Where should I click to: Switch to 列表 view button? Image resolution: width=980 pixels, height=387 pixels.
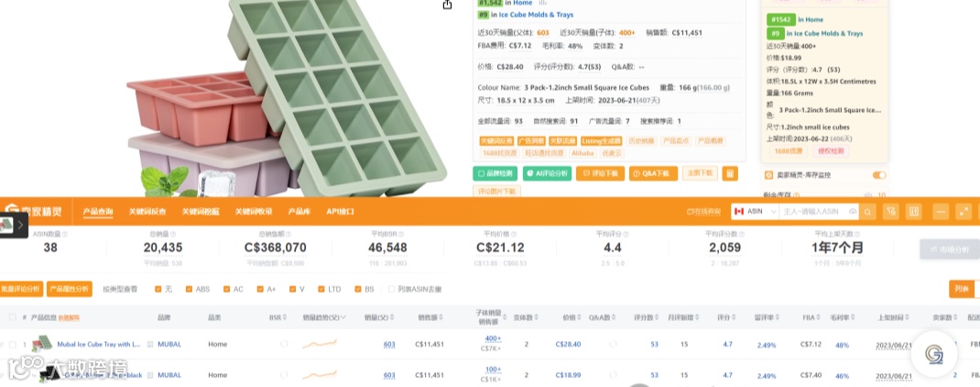(x=962, y=289)
